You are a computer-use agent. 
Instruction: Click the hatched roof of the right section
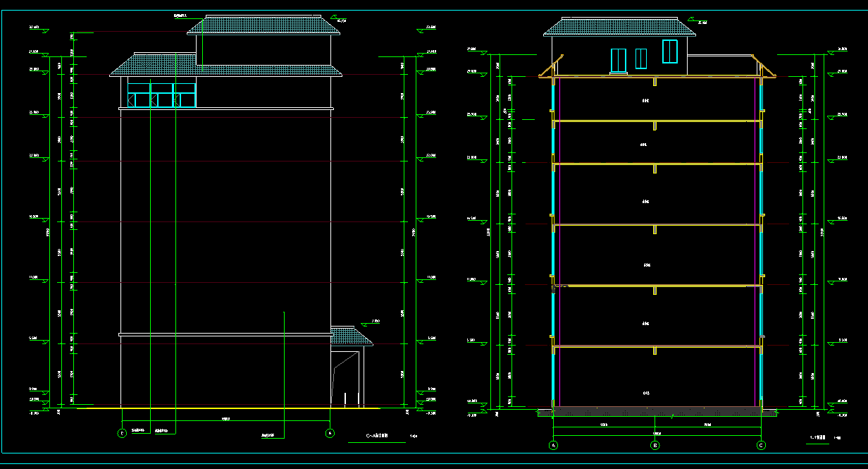coord(616,27)
